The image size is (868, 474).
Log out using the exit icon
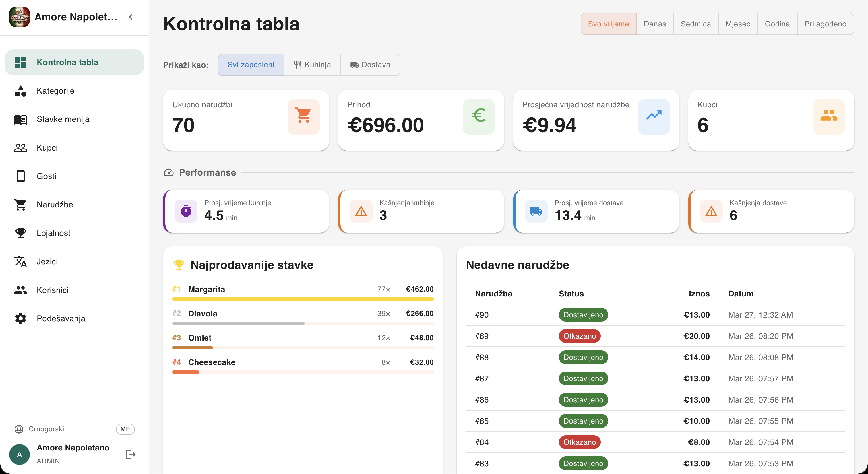[x=130, y=454]
